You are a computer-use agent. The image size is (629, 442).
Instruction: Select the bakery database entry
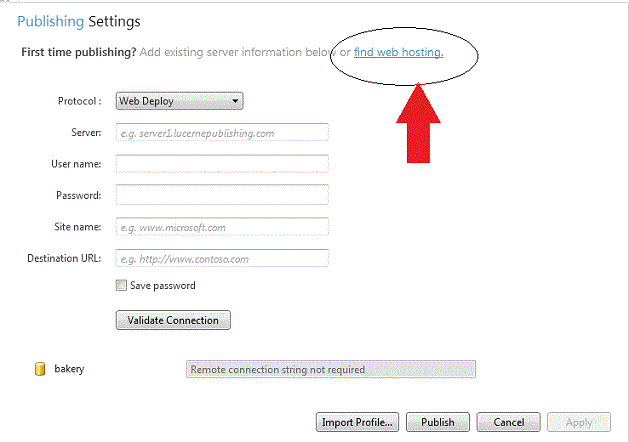click(69, 369)
